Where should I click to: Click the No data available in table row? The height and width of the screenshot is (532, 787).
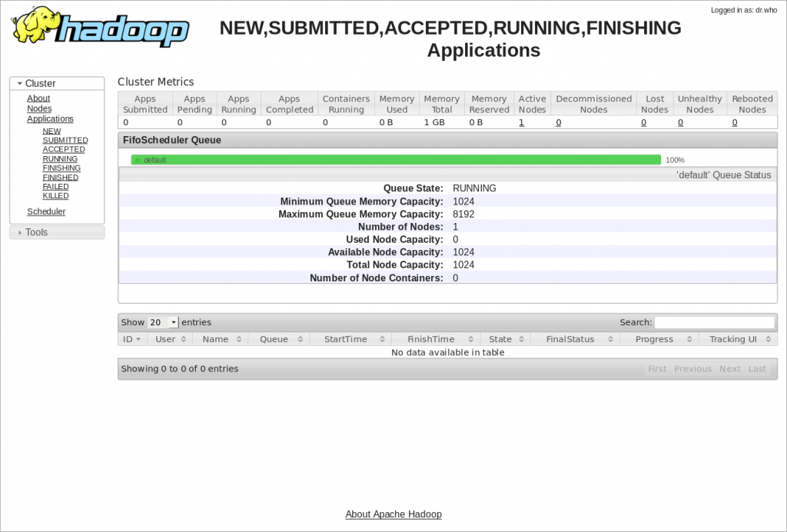point(448,352)
